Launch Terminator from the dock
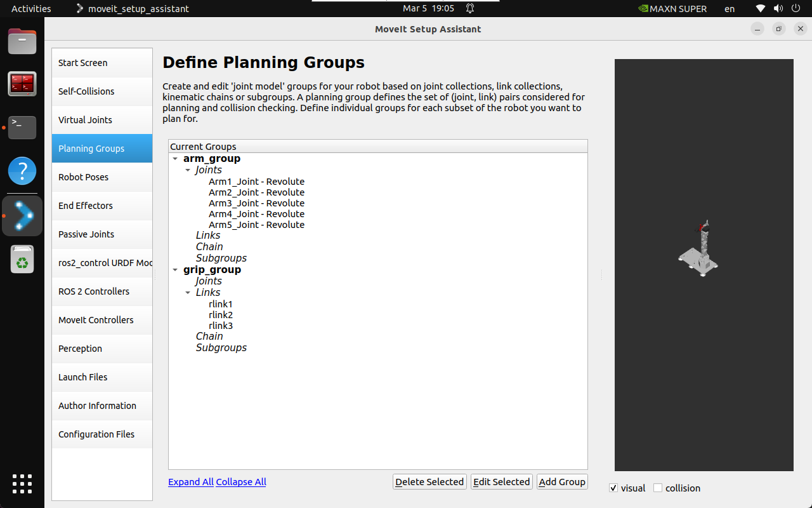Image resolution: width=812 pixels, height=508 pixels. coord(22,84)
